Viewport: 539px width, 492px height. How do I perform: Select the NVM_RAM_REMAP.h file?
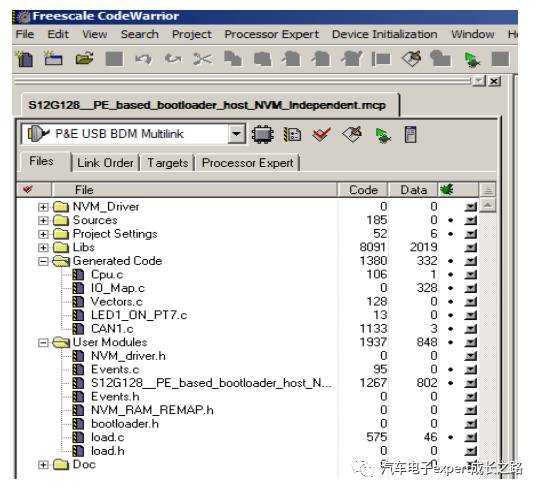(x=152, y=410)
